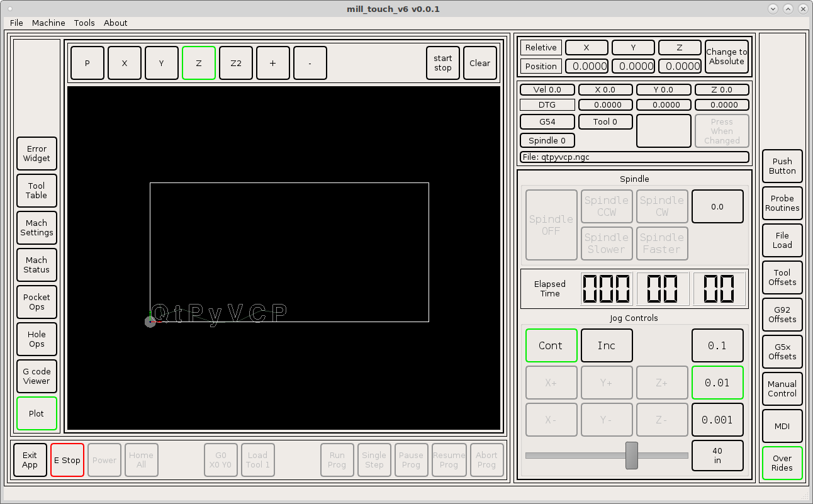Click the G54 coordinate system button
Screen dimensions: 813x504
point(547,121)
